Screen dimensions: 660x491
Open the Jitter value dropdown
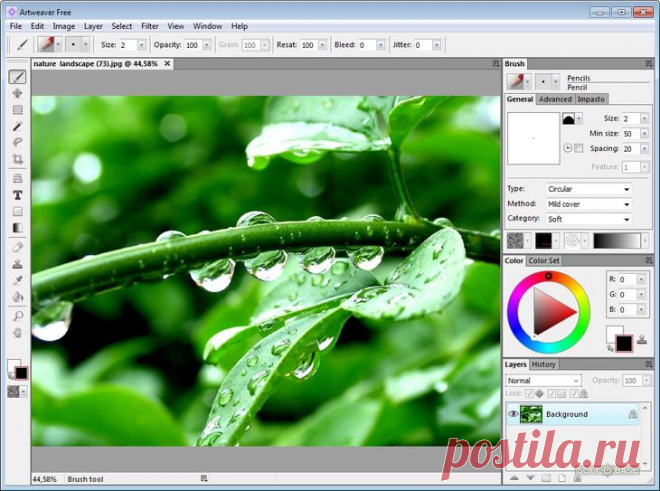click(436, 45)
